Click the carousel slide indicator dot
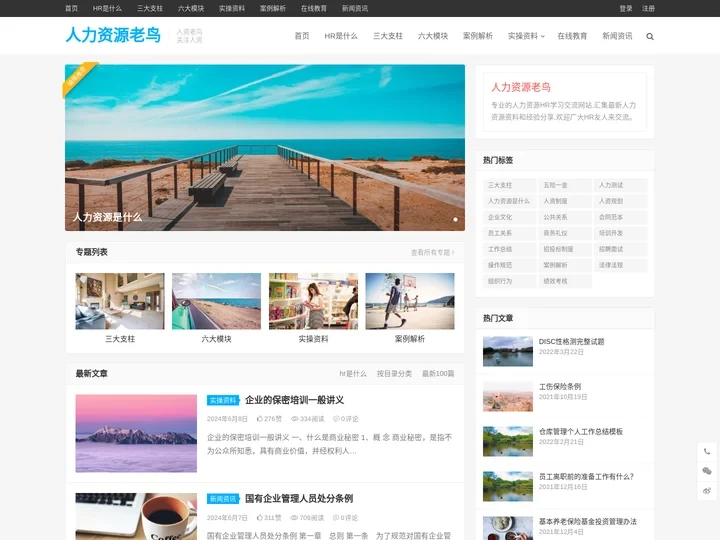720x540 pixels. [x=455, y=219]
